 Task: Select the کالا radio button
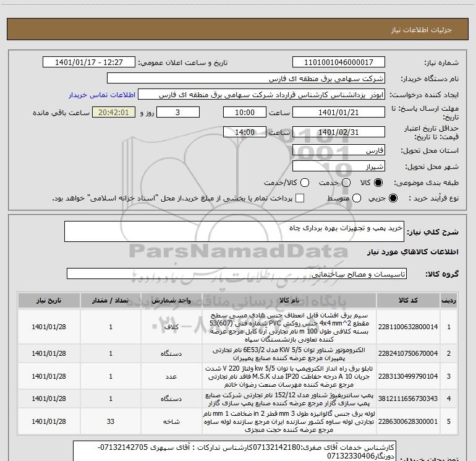(378, 183)
